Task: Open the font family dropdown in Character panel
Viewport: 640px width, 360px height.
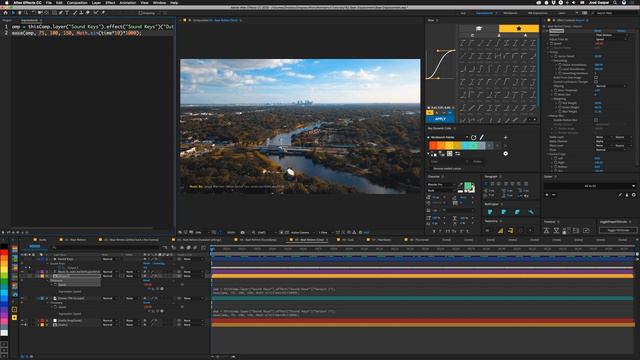Action: (x=441, y=184)
